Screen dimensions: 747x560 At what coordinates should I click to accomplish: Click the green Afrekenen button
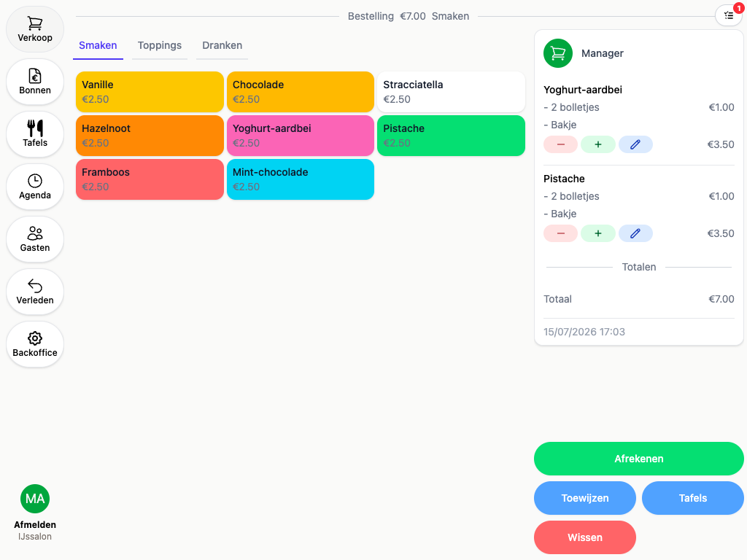[639, 459]
